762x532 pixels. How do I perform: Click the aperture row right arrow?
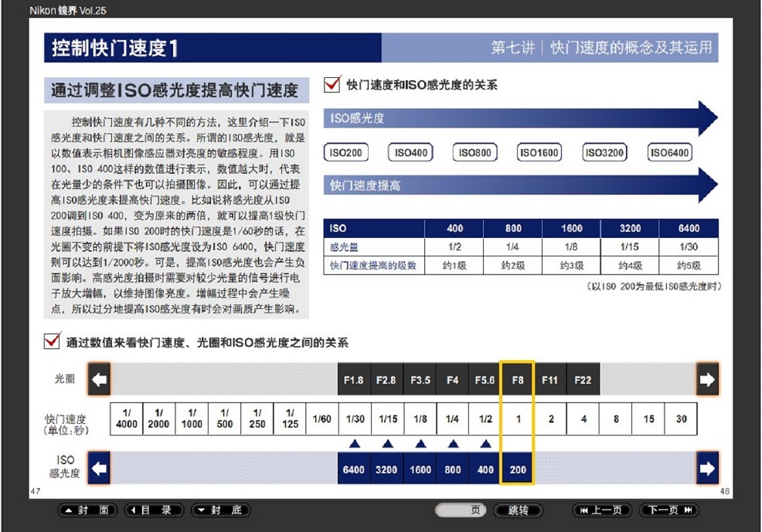coord(707,379)
